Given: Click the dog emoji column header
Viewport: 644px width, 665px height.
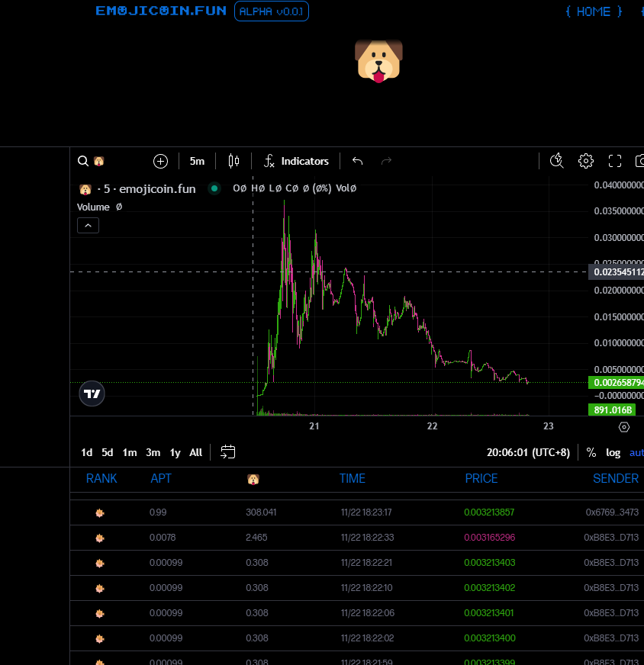Looking at the screenshot, I should (x=253, y=479).
